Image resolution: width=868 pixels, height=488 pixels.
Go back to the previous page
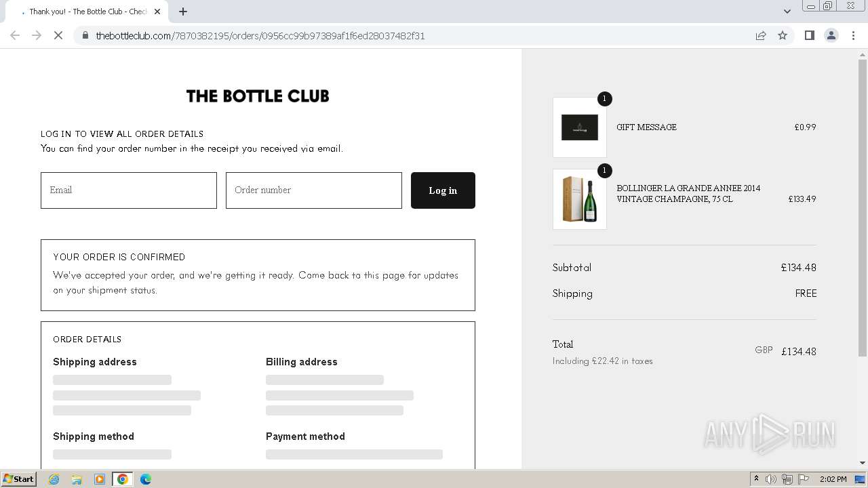click(x=15, y=35)
